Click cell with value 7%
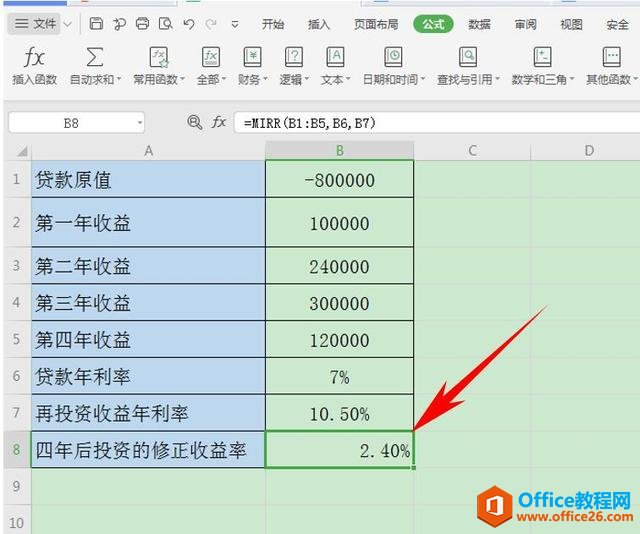Viewport: 640px width, 534px height. point(340,376)
